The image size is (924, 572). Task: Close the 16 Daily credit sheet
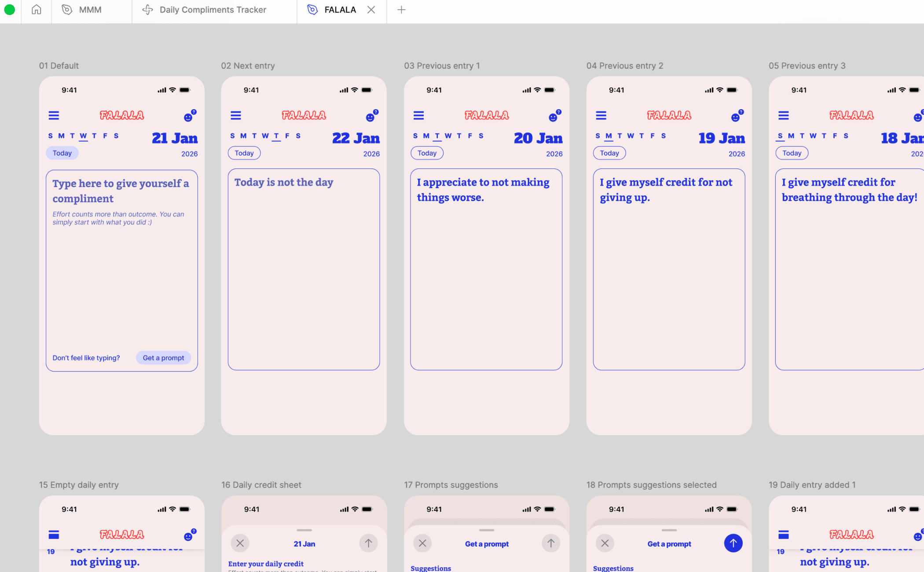coord(240,543)
